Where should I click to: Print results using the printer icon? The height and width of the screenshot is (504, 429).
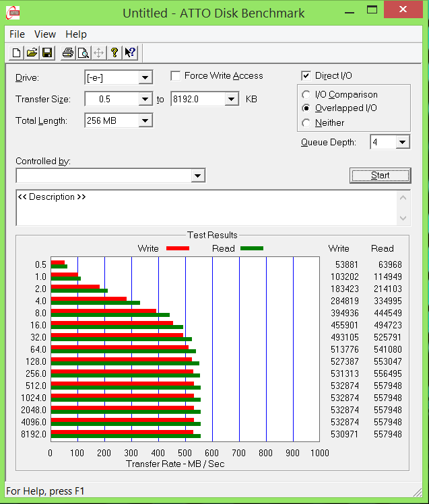pyautogui.click(x=67, y=52)
